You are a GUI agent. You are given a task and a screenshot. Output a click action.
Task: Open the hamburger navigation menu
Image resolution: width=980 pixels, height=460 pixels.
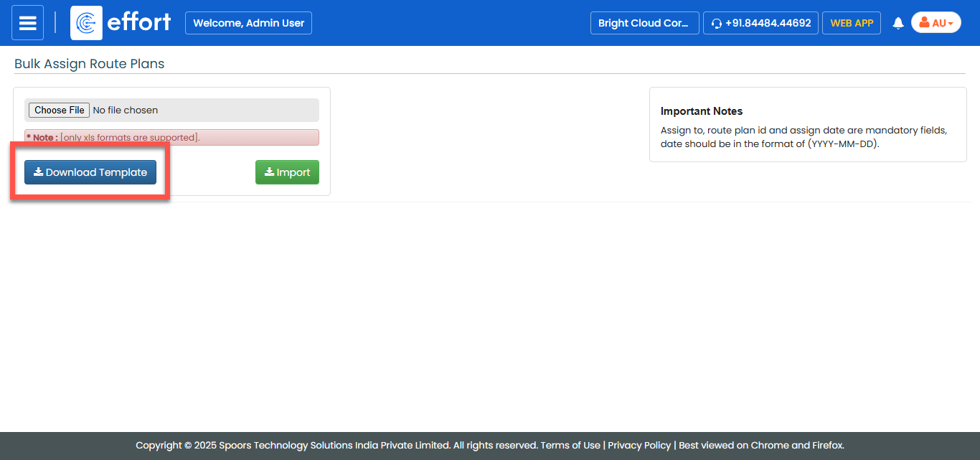click(x=27, y=23)
